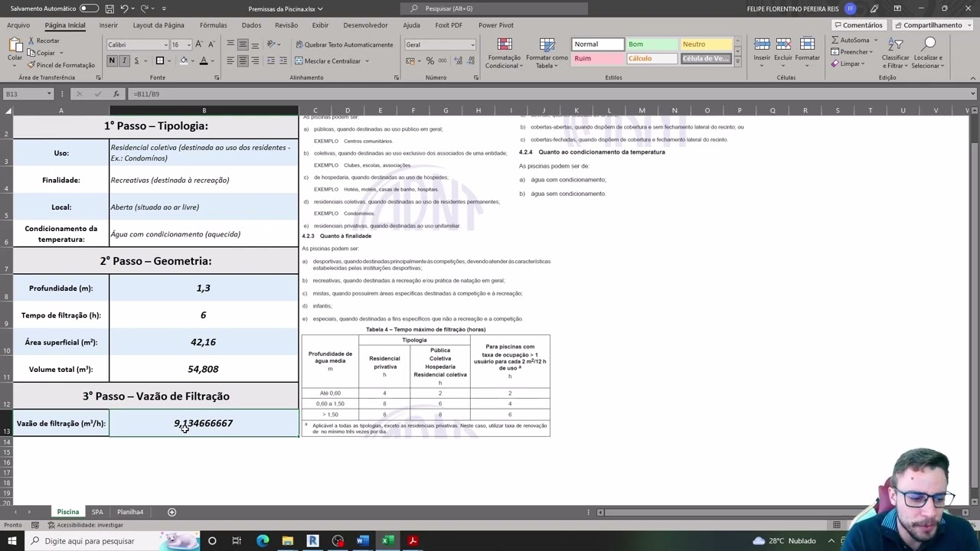The image size is (980, 551).
Task: Apply the Bom cell style
Action: (652, 44)
